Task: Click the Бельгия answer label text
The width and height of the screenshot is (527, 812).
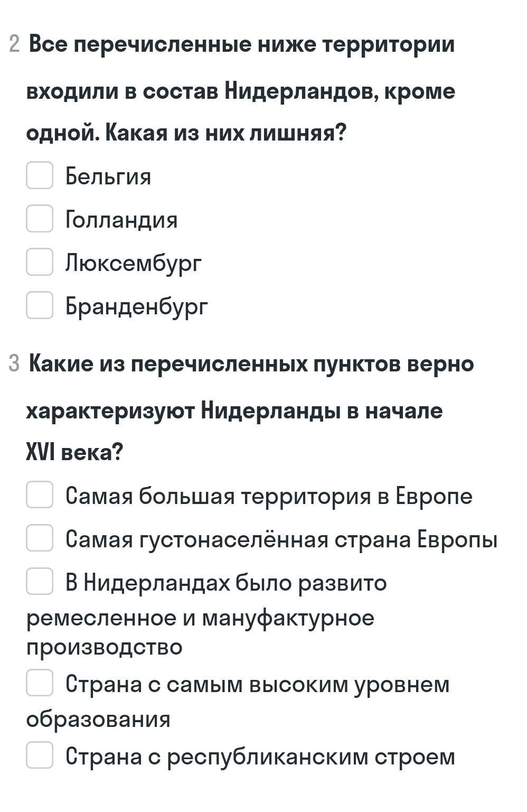Action: tap(108, 176)
